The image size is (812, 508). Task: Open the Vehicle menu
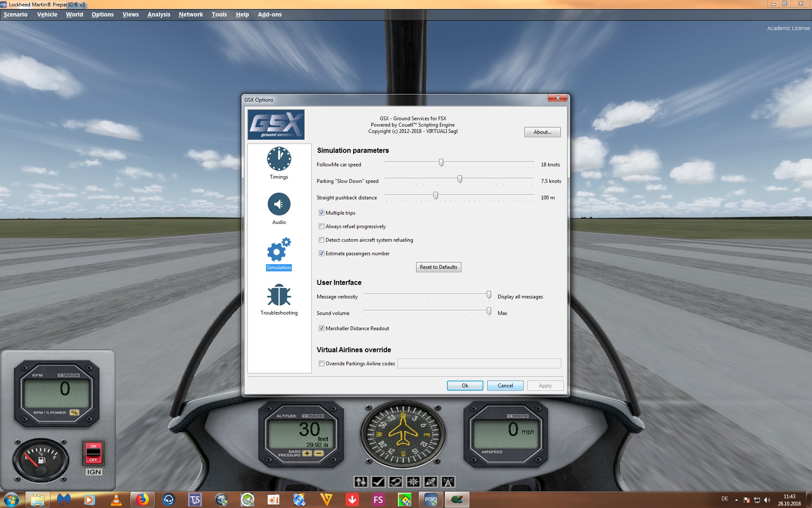(47, 14)
